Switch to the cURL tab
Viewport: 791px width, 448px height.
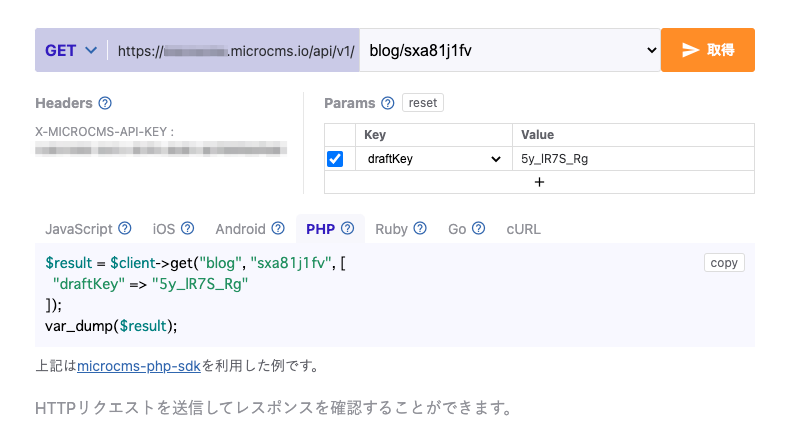tap(523, 229)
